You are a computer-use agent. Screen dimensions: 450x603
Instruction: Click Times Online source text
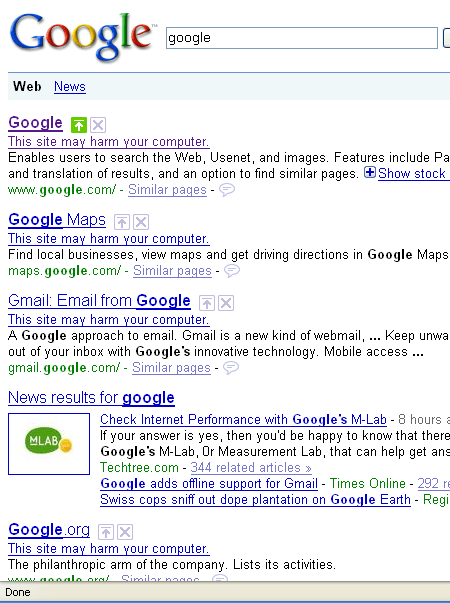point(368,483)
